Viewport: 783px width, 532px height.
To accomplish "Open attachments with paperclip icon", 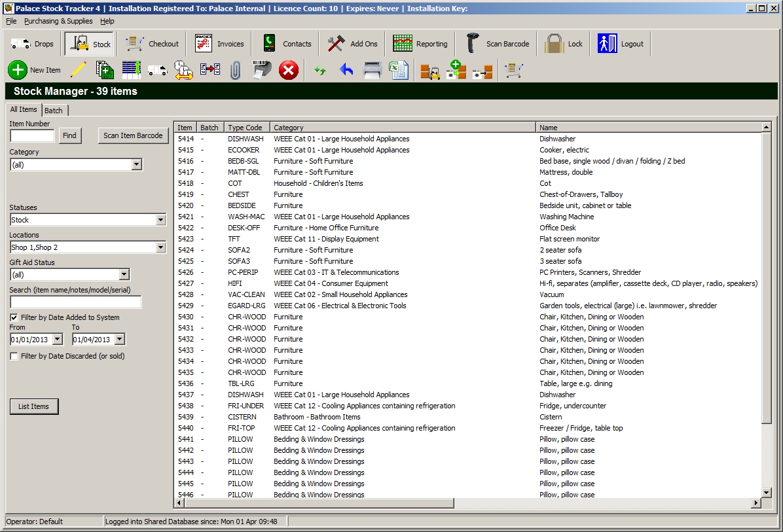I will pos(236,71).
